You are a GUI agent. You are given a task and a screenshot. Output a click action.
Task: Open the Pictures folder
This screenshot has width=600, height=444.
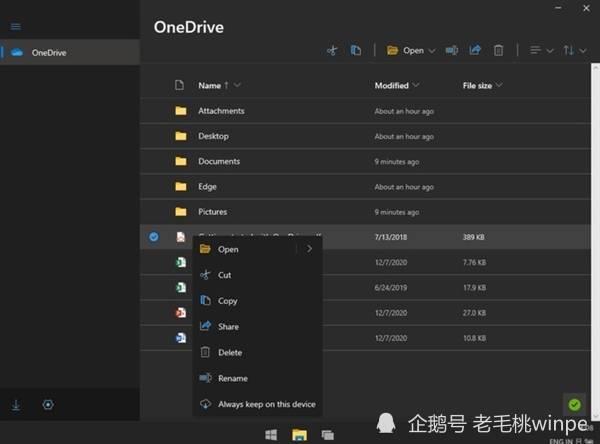212,212
